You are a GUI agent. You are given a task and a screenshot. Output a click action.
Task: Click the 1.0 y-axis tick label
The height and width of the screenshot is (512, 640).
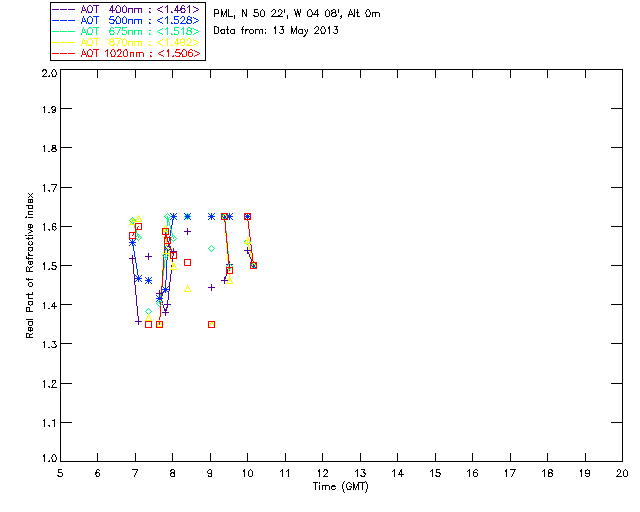coord(49,458)
